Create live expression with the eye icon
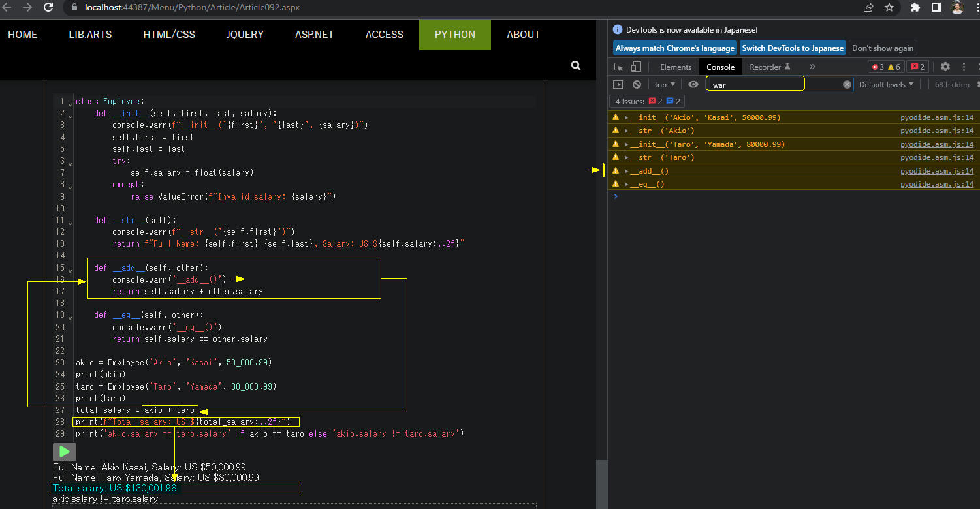The image size is (980, 509). pyautogui.click(x=693, y=84)
